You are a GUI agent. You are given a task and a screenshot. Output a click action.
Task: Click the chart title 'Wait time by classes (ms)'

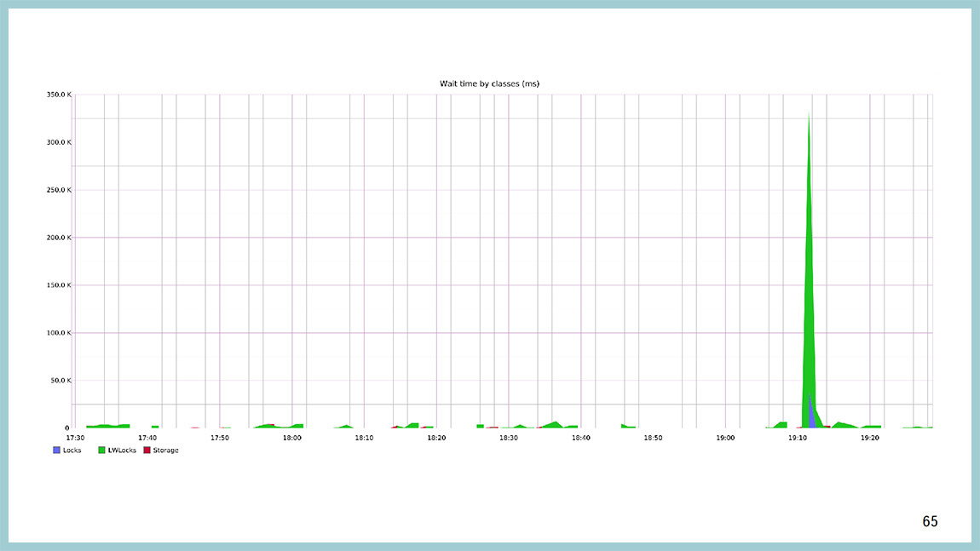coord(489,83)
